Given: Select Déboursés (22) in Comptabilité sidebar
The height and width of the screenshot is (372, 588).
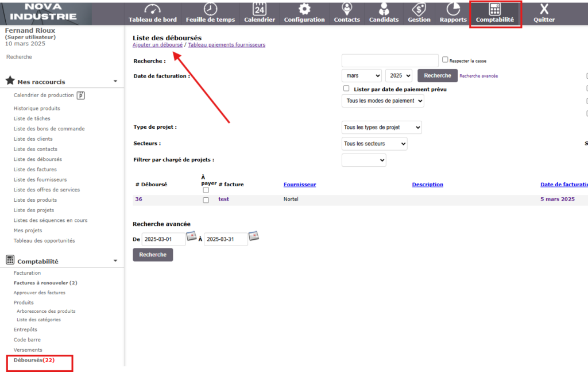Looking at the screenshot, I should [34, 360].
